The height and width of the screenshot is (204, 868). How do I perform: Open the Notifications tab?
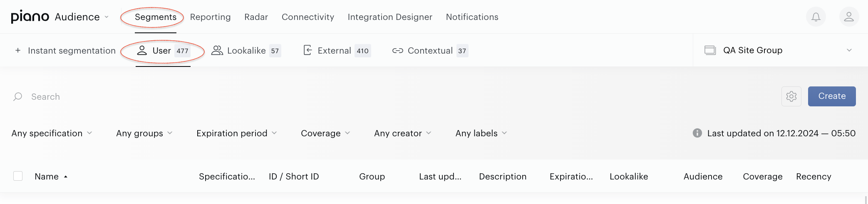tap(472, 17)
